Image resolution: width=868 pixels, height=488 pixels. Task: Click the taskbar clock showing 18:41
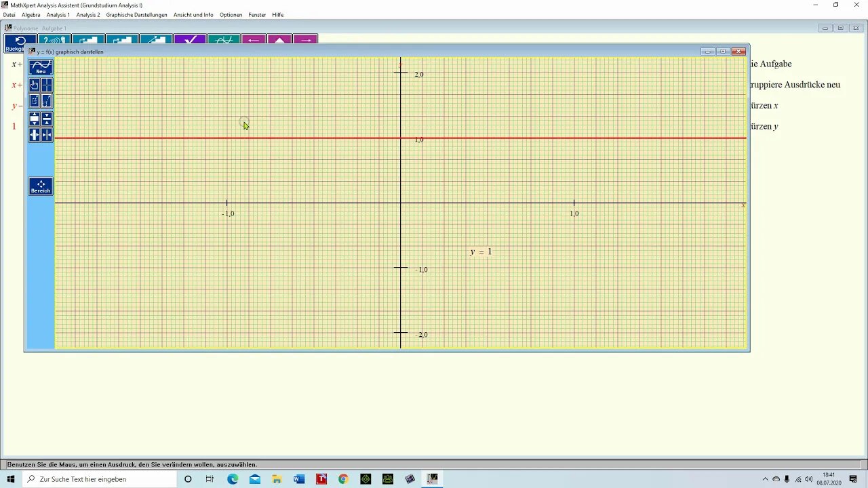pos(829,479)
